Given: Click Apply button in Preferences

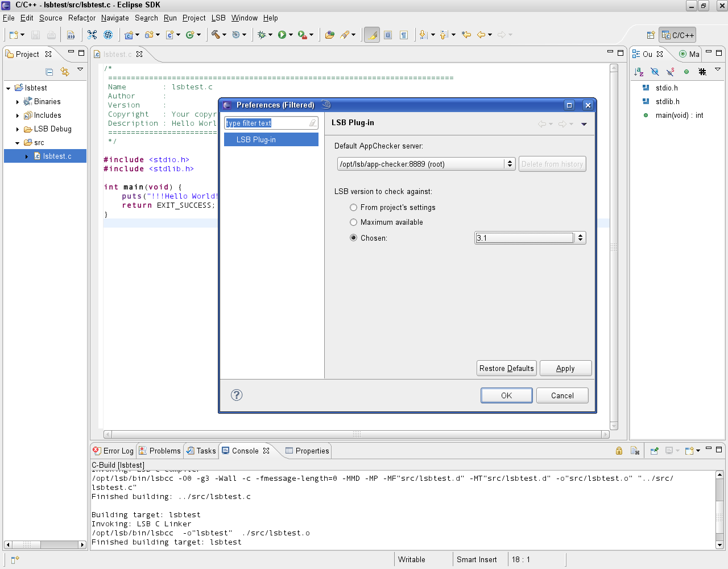Looking at the screenshot, I should point(565,368).
